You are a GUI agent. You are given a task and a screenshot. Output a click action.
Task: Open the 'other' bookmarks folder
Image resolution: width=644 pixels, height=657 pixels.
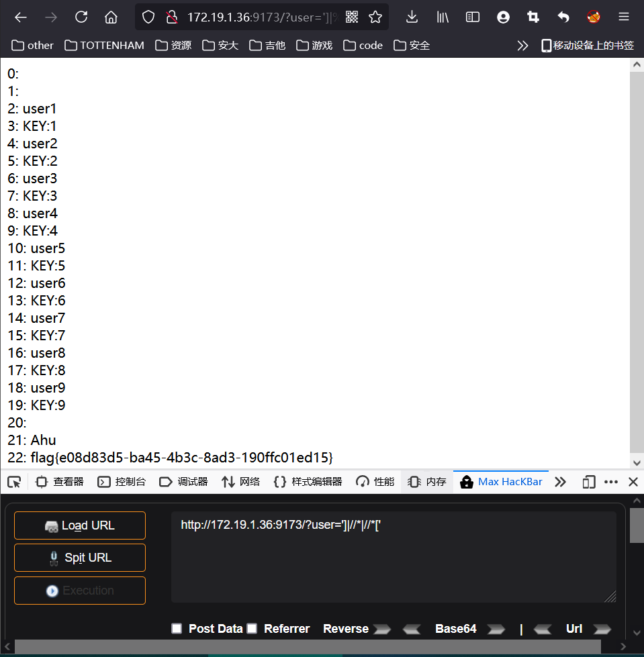click(x=33, y=45)
